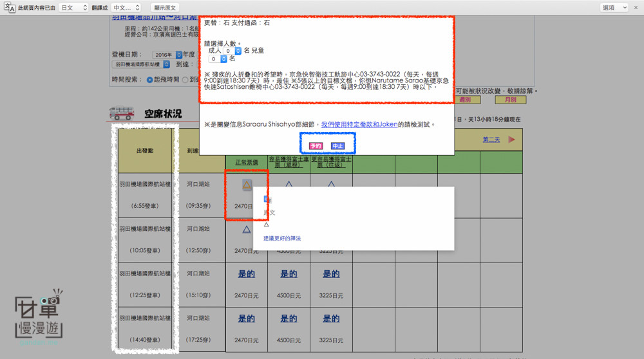
Task: Click the 4500日元 price in the 14:40 row
Action: 289,340
